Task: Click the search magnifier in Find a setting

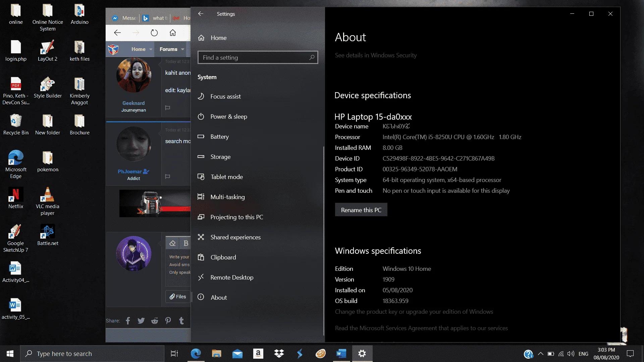Action: 312,57
